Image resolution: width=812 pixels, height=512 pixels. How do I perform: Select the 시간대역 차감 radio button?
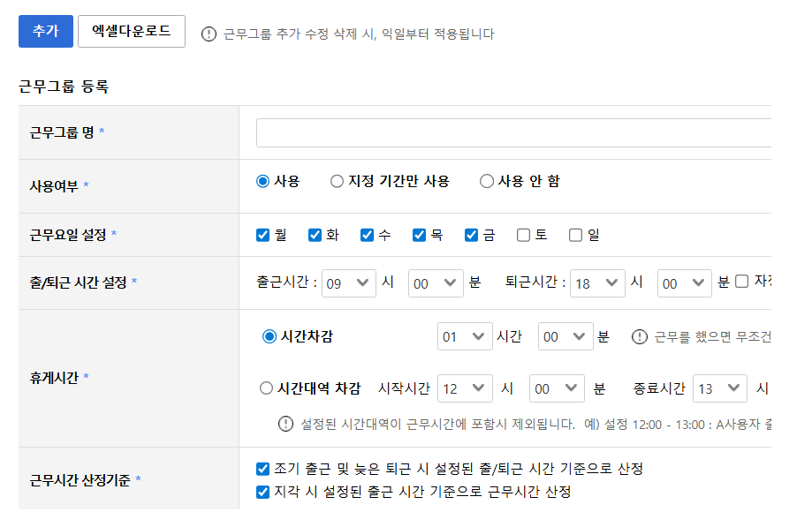[266, 388]
